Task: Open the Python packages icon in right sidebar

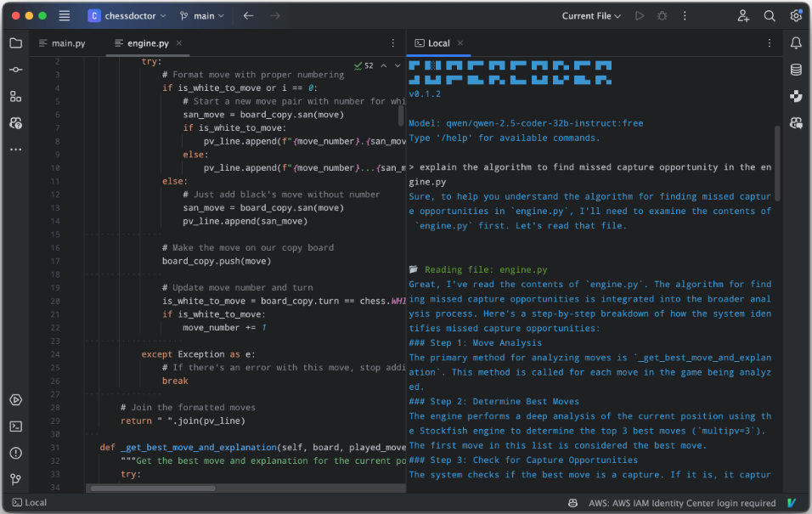Action: [796, 96]
